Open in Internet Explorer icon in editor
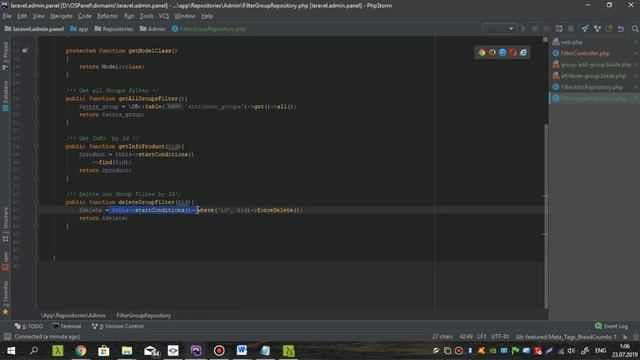640x360 pixels. (x=523, y=52)
